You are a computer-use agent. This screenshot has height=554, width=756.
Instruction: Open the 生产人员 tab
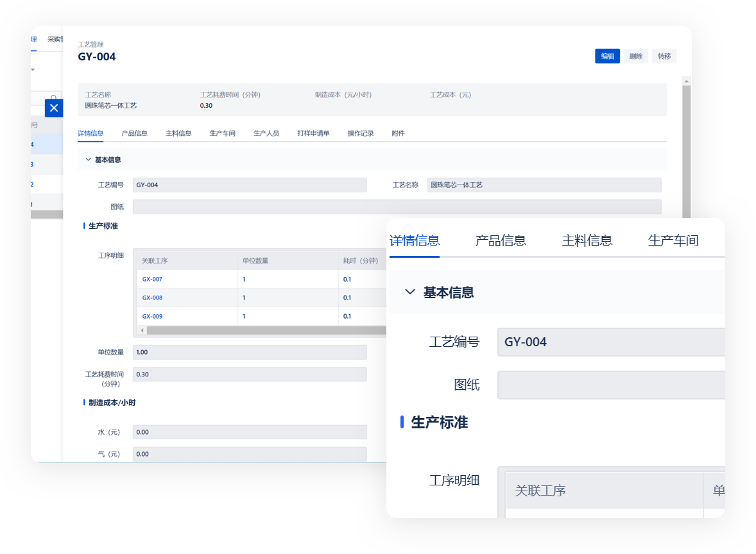pyautogui.click(x=266, y=133)
